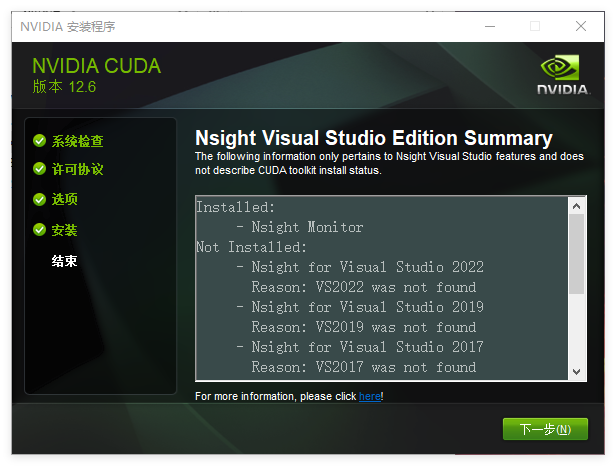Click the 下一步(N) next button
This screenshot has height=466, width=616.
[x=545, y=429]
